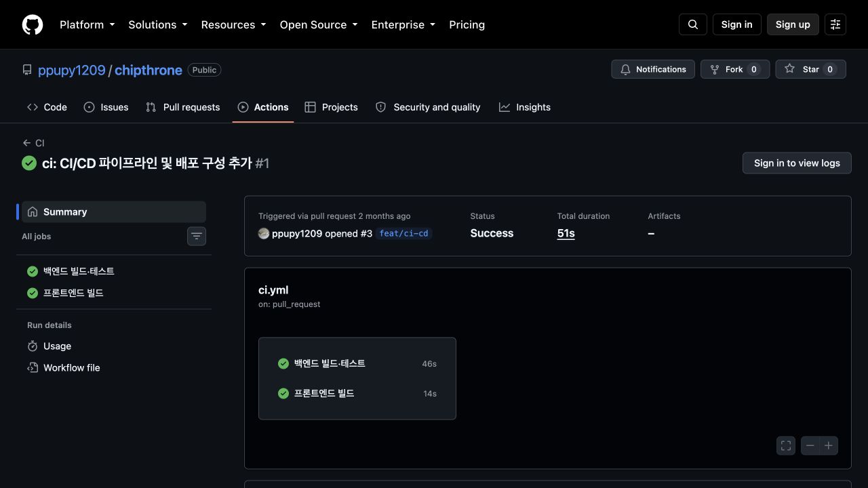Image resolution: width=868 pixels, height=488 pixels.
Task: Click the 'Success' status text
Action: pyautogui.click(x=492, y=233)
